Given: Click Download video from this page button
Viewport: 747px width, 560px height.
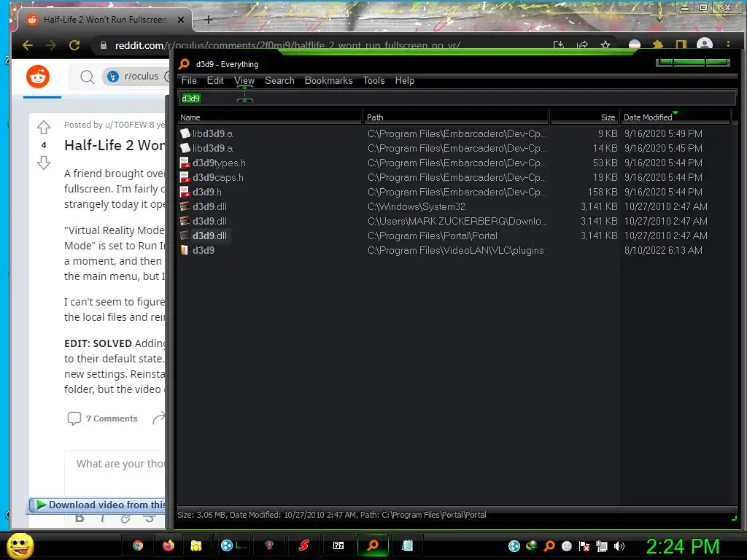Looking at the screenshot, I should [x=97, y=505].
